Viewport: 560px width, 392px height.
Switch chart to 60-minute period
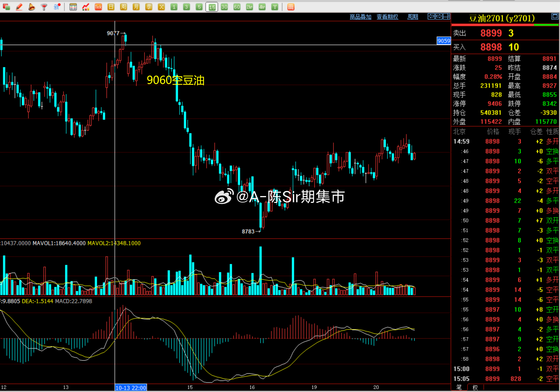pyautogui.click(x=237, y=7)
